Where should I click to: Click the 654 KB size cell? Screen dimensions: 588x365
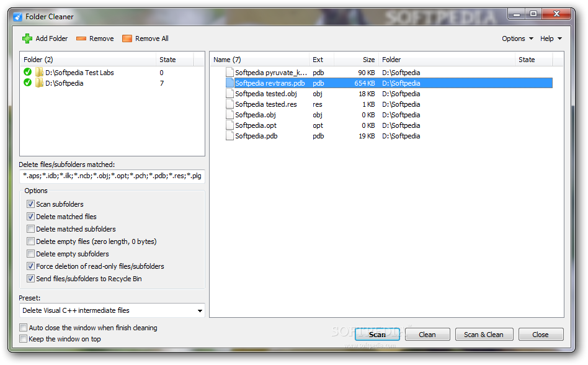[x=365, y=83]
